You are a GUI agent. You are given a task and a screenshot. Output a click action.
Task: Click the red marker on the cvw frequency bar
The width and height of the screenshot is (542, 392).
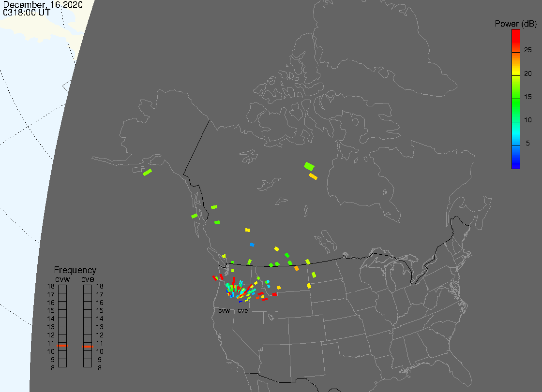coord(62,346)
